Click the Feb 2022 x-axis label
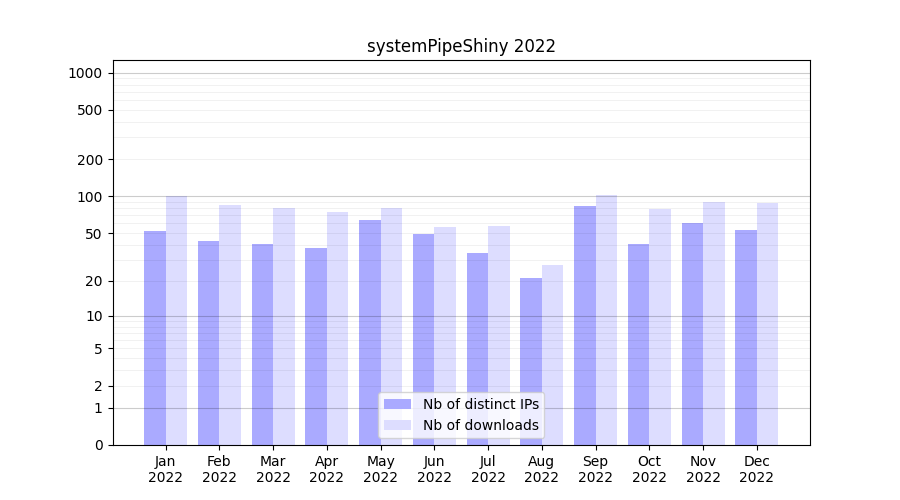The image size is (900, 500). 219,469
